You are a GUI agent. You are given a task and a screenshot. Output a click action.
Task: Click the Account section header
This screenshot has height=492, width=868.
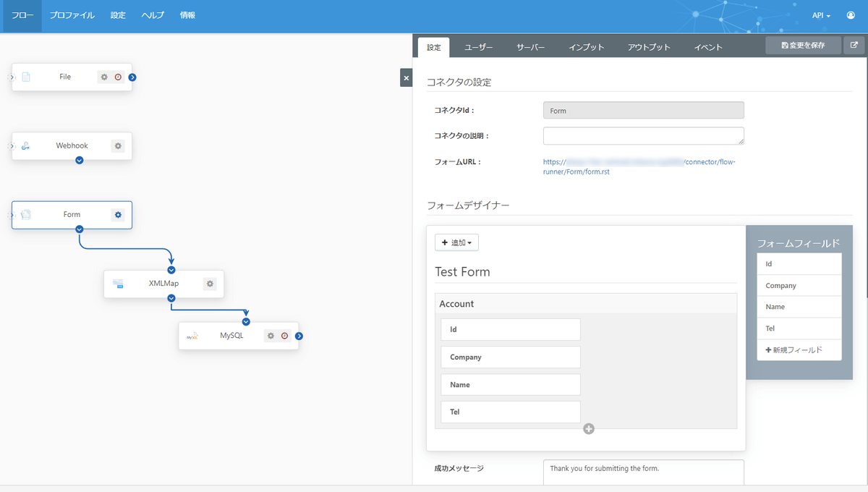586,304
